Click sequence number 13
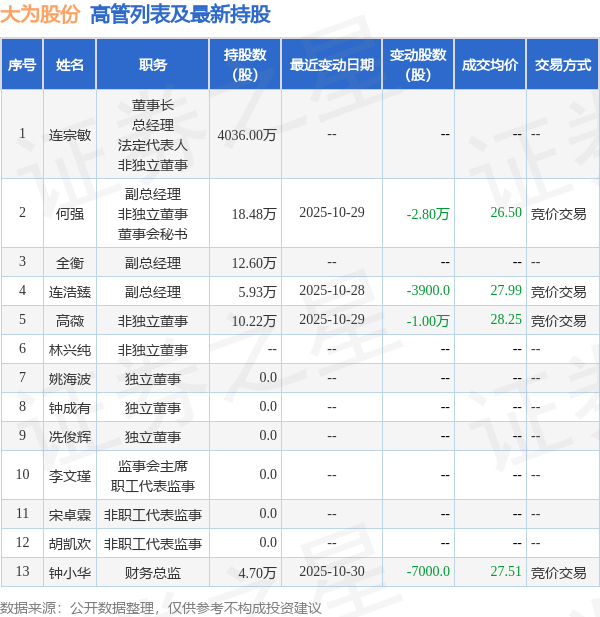600x617 pixels. 22,571
